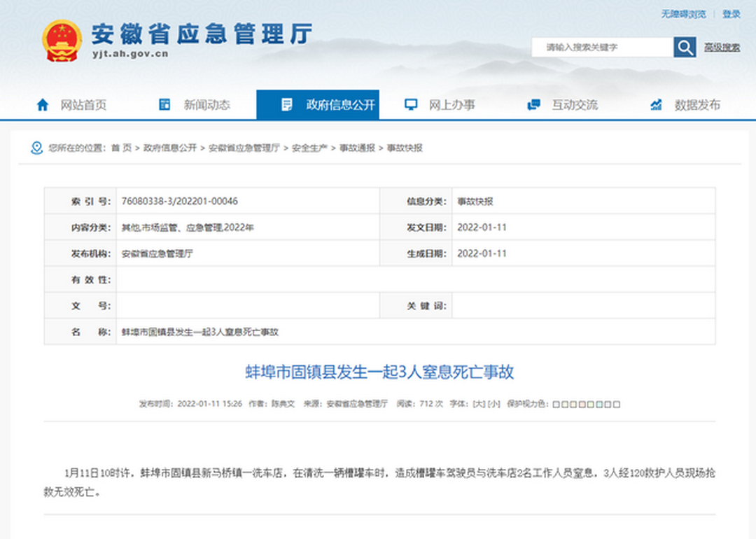Select the pink eye-protection color swatch
This screenshot has width=756, height=539.
click(582, 405)
